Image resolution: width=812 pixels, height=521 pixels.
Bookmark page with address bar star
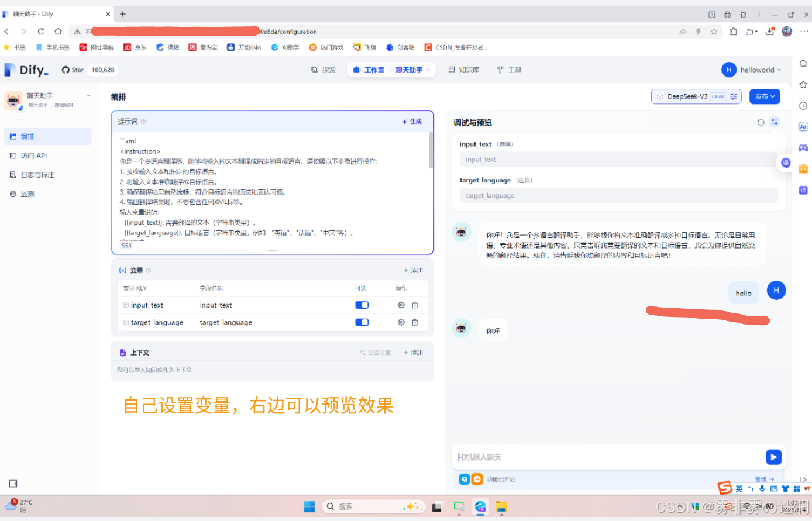pos(714,32)
